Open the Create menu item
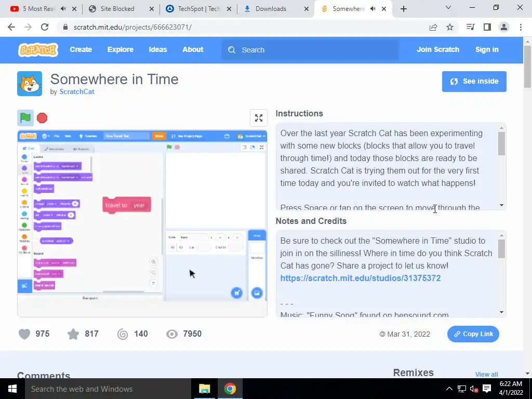This screenshot has height=399, width=532. click(81, 49)
